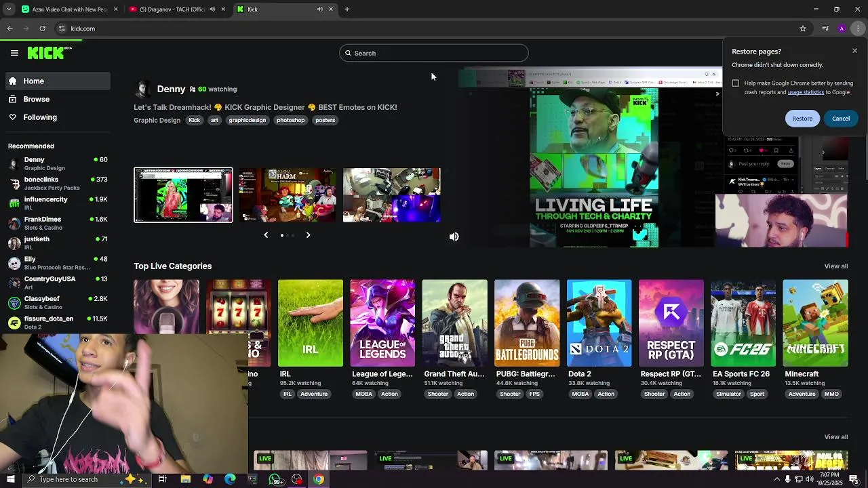
Task: Open Denny's avatar in featured header
Action: (x=144, y=89)
